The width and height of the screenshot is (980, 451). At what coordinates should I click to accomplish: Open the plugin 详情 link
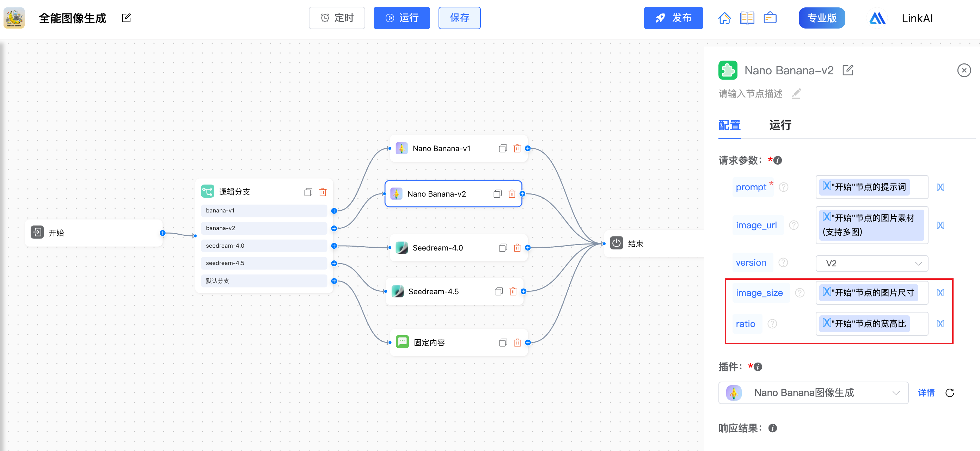click(x=926, y=393)
